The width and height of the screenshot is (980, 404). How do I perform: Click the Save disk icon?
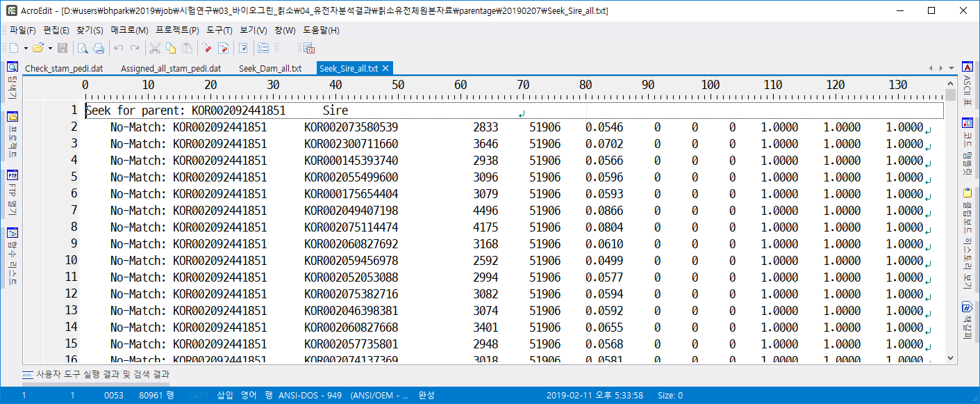click(x=63, y=48)
